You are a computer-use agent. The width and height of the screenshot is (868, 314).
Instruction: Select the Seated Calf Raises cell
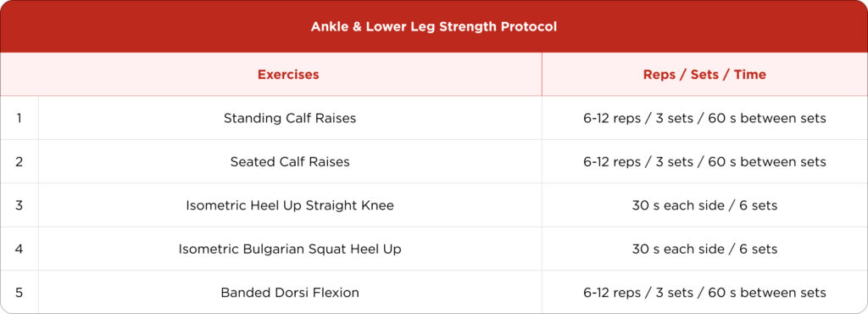click(290, 162)
